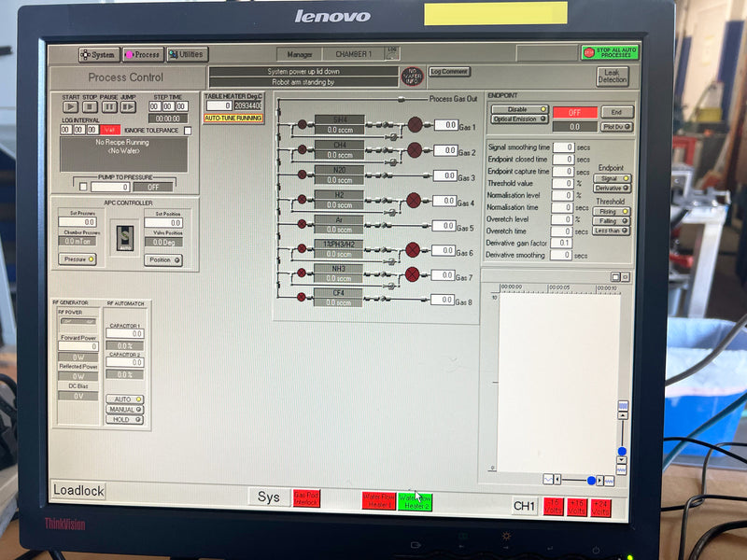Select the Derivative endpoint type
This screenshot has width=747, height=560.
pos(613,189)
